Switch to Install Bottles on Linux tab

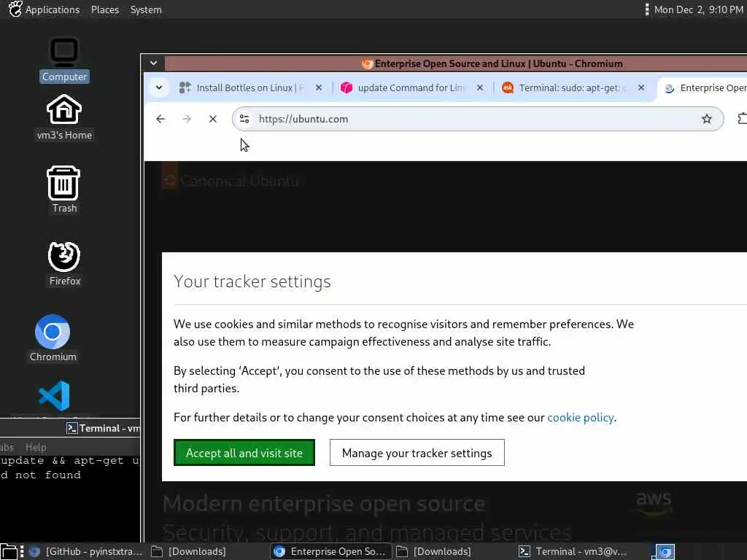250,87
